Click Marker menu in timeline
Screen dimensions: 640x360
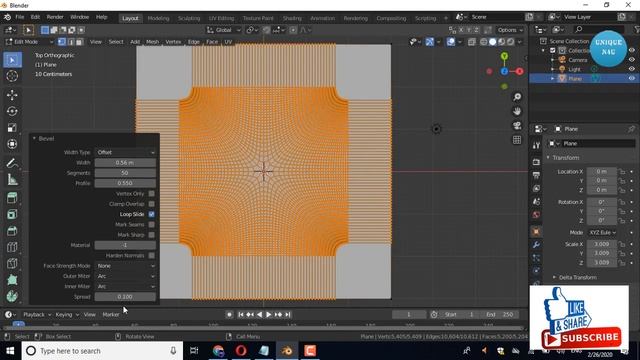click(x=111, y=315)
